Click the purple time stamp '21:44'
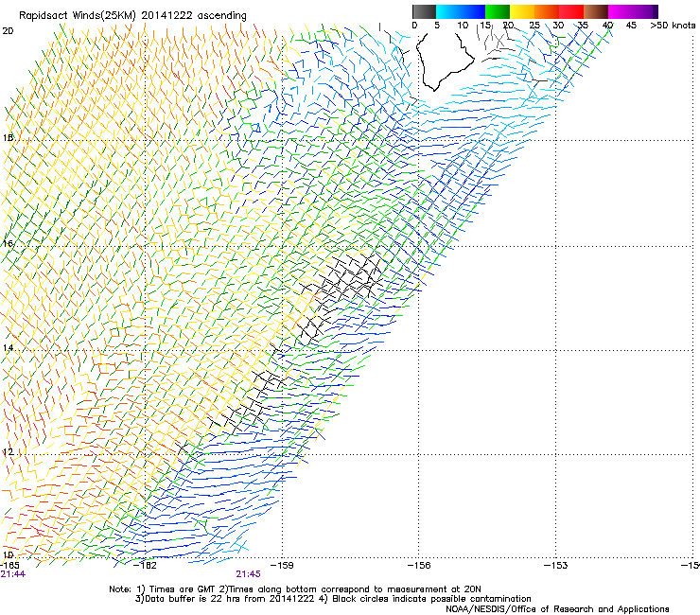 coord(13,574)
